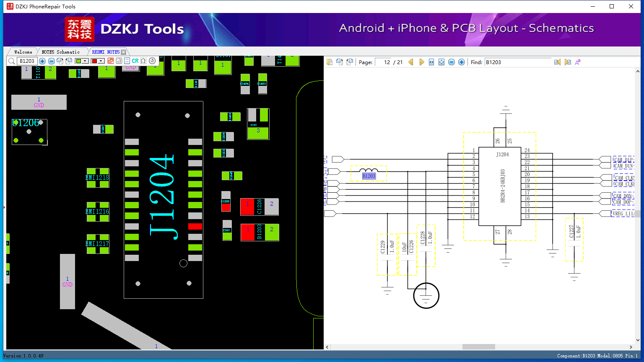The width and height of the screenshot is (644, 362).
Task: Fit whole schematic page in view
Action: [441, 62]
